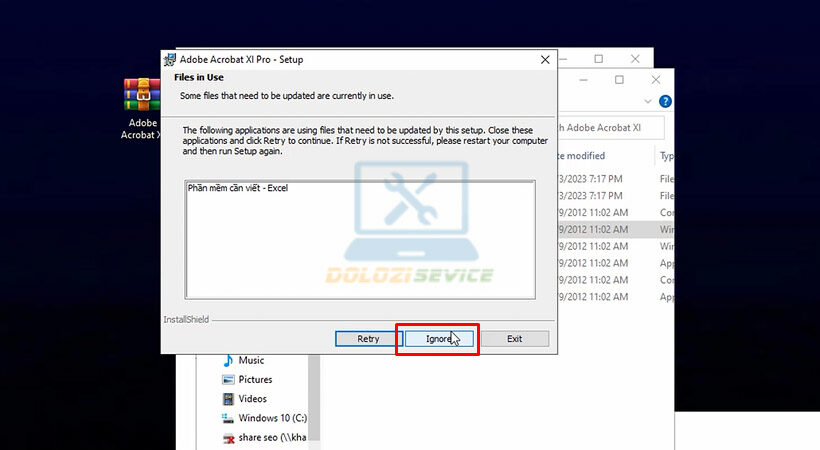Close the Adobe Acrobat XI Pro Setup window
Image resolution: width=820 pixels, height=450 pixels.
(545, 59)
